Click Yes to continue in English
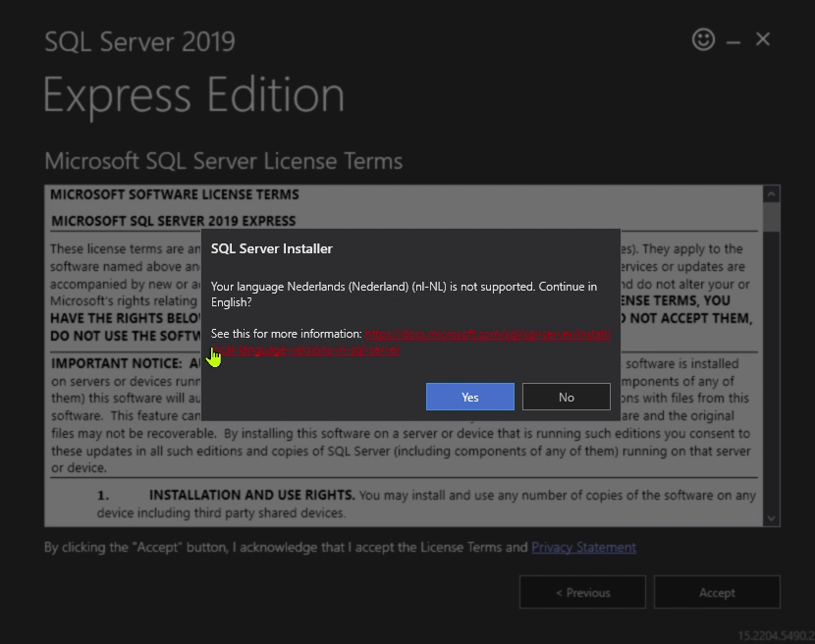This screenshot has width=815, height=644. [x=470, y=397]
